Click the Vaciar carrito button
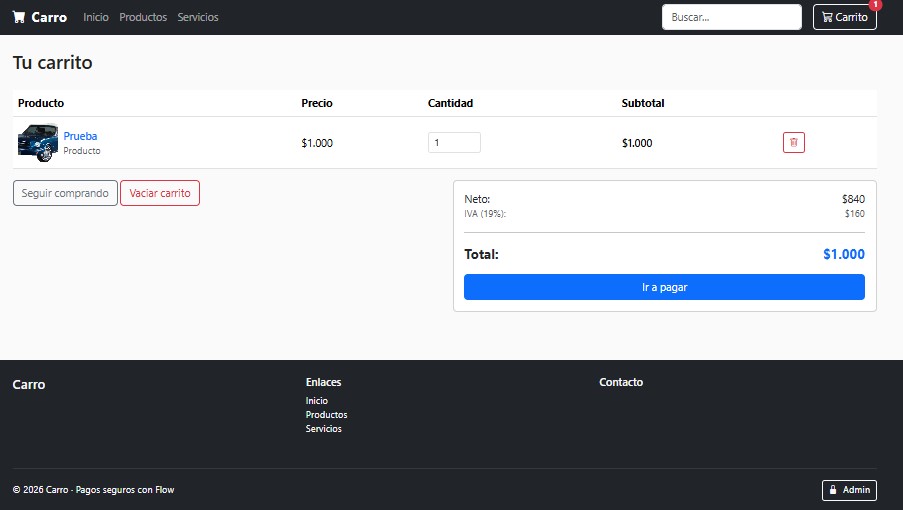 (x=160, y=193)
